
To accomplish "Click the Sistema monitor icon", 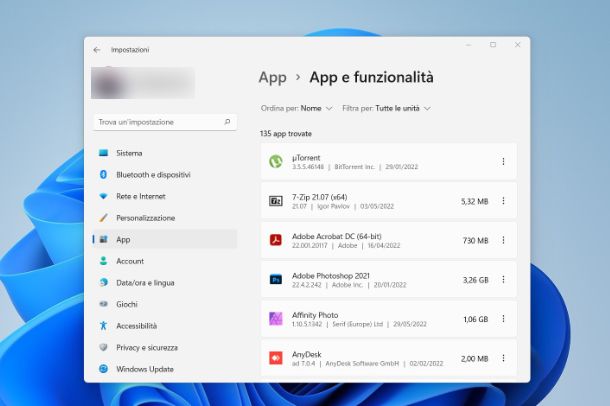I will (103, 153).
